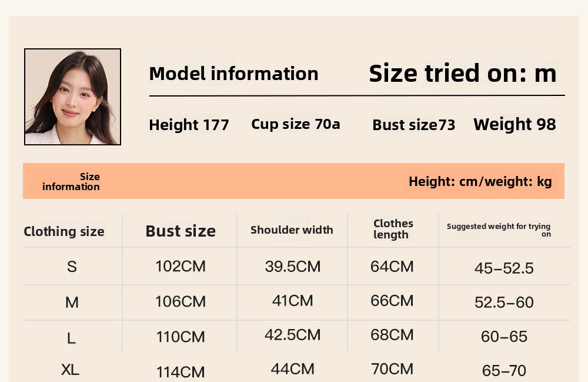Select the Cup size 70a label
The height and width of the screenshot is (382, 588).
pyautogui.click(x=295, y=124)
